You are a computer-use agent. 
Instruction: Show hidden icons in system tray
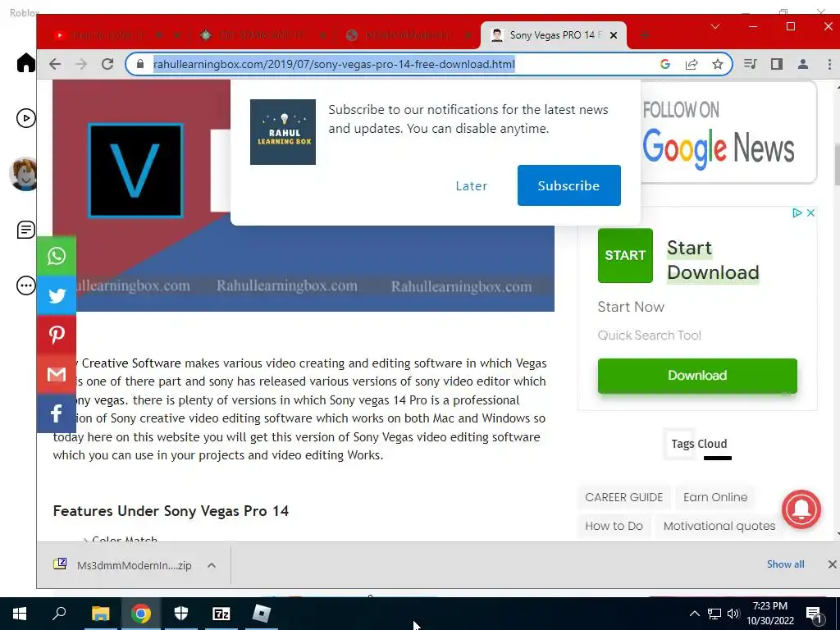point(694,614)
